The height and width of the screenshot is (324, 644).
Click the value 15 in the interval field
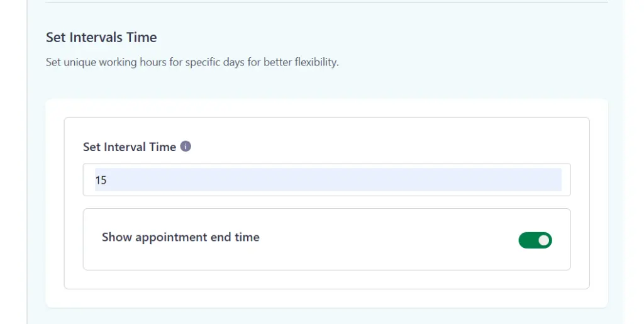[101, 180]
